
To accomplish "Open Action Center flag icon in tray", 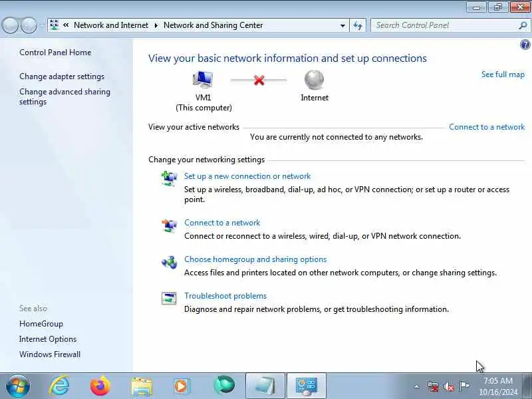I will coord(464,386).
